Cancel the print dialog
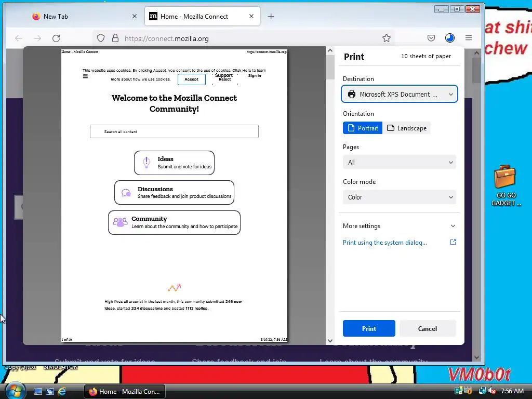Image resolution: width=532 pixels, height=399 pixels. click(x=428, y=328)
